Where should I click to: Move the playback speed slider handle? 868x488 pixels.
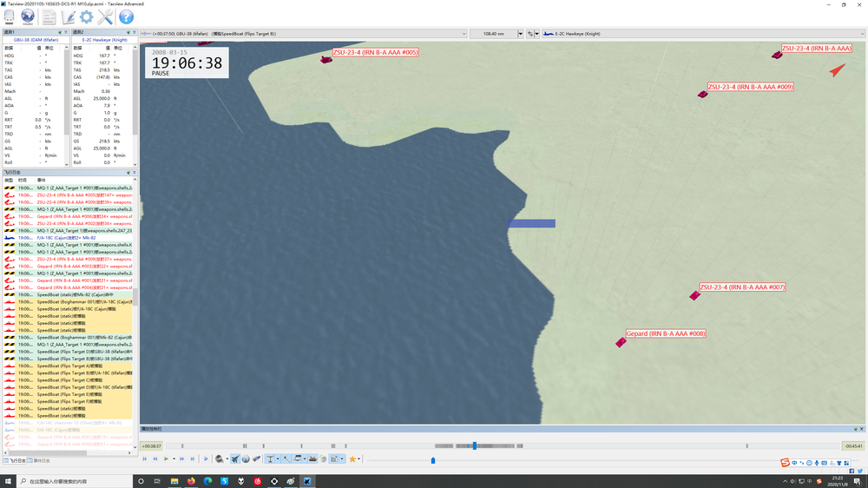pos(433,459)
